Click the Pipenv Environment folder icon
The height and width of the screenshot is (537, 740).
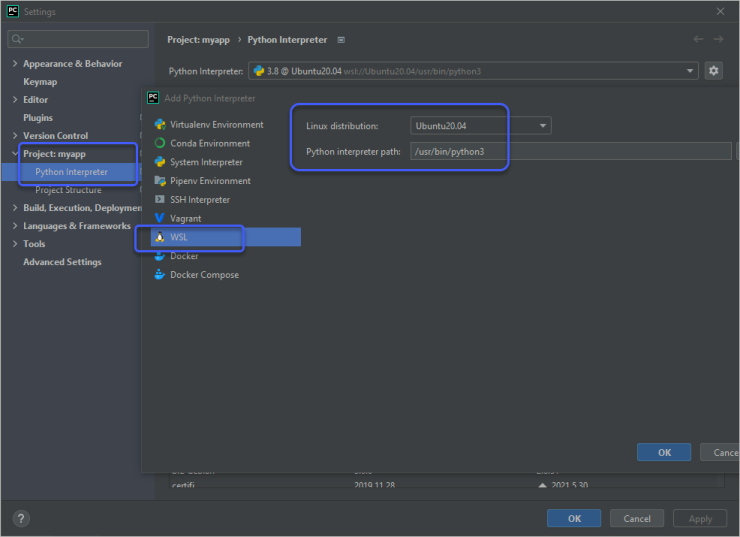pyautogui.click(x=160, y=181)
